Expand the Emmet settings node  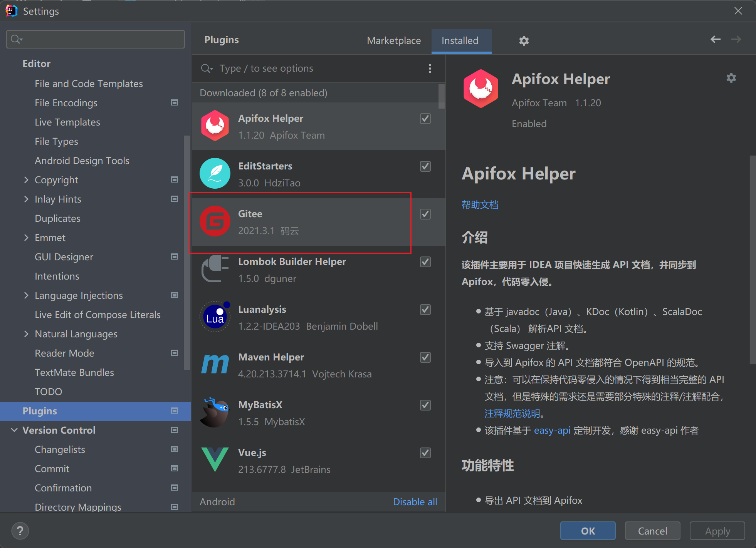tap(26, 238)
